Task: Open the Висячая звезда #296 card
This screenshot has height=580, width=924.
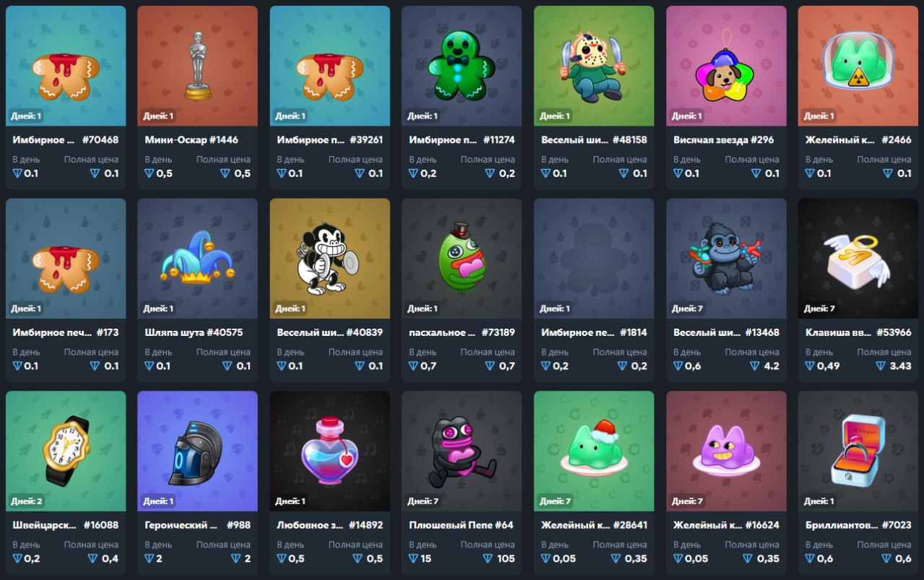Action: tap(726, 97)
